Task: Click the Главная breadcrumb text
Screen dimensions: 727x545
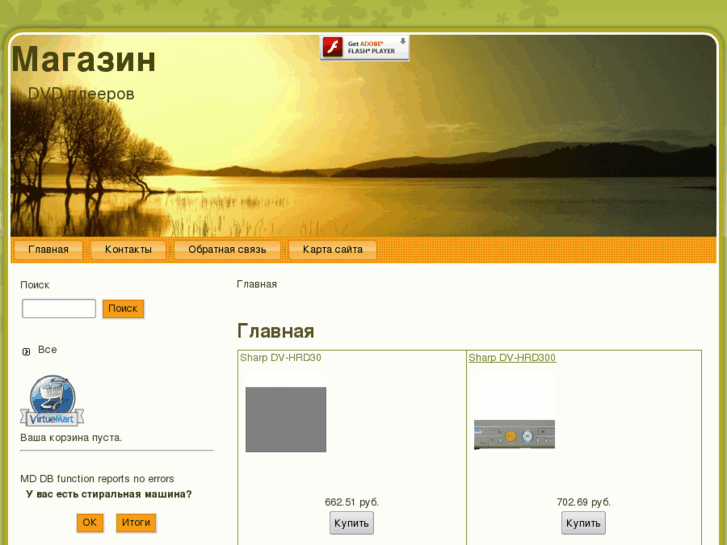Action: click(x=257, y=284)
